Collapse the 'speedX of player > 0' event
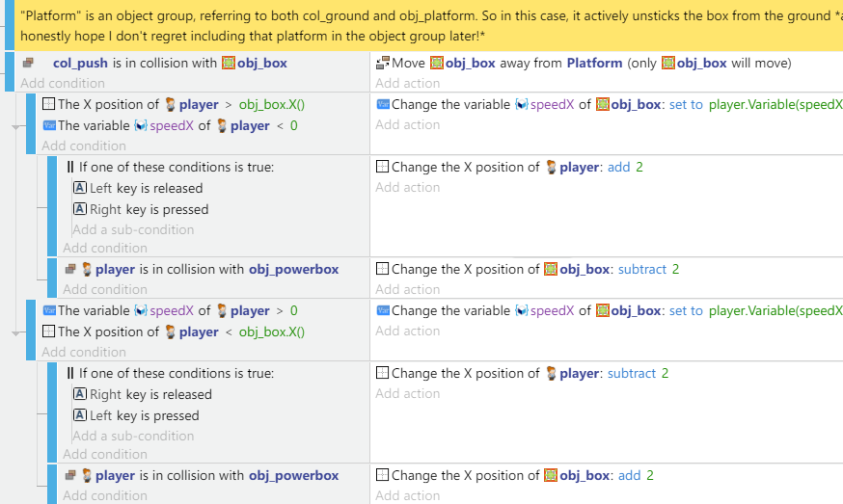This screenshot has height=504, width=843. click(x=15, y=333)
